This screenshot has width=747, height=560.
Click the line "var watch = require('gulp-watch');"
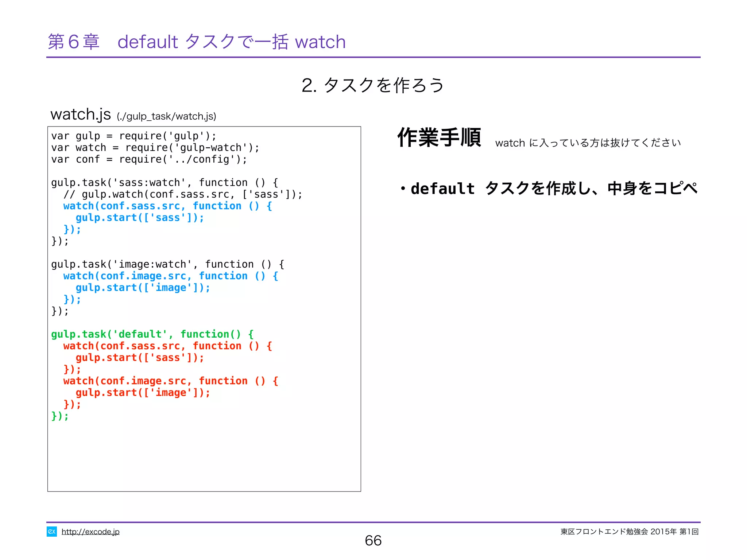coord(155,148)
